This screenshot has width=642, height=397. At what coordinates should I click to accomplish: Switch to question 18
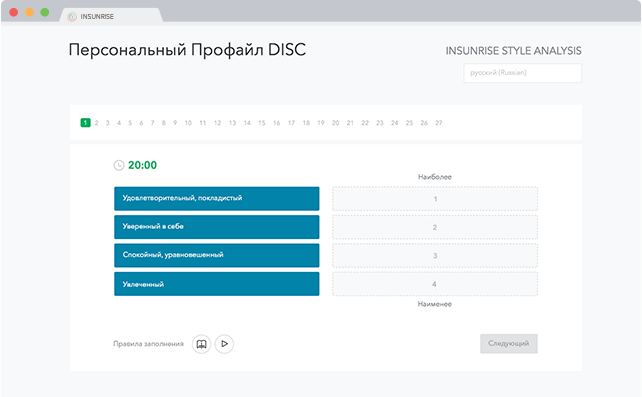click(306, 123)
